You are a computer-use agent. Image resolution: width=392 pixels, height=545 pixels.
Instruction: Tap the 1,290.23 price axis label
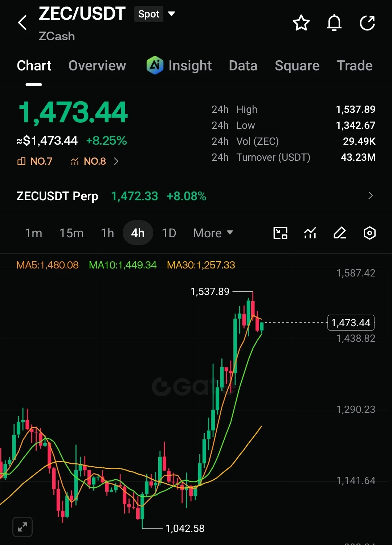[x=356, y=409]
